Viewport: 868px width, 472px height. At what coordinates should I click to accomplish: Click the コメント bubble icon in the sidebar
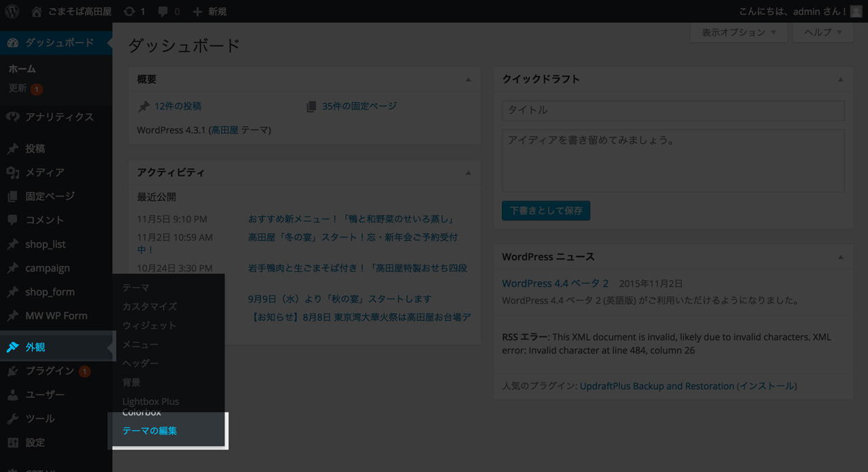[x=13, y=220]
